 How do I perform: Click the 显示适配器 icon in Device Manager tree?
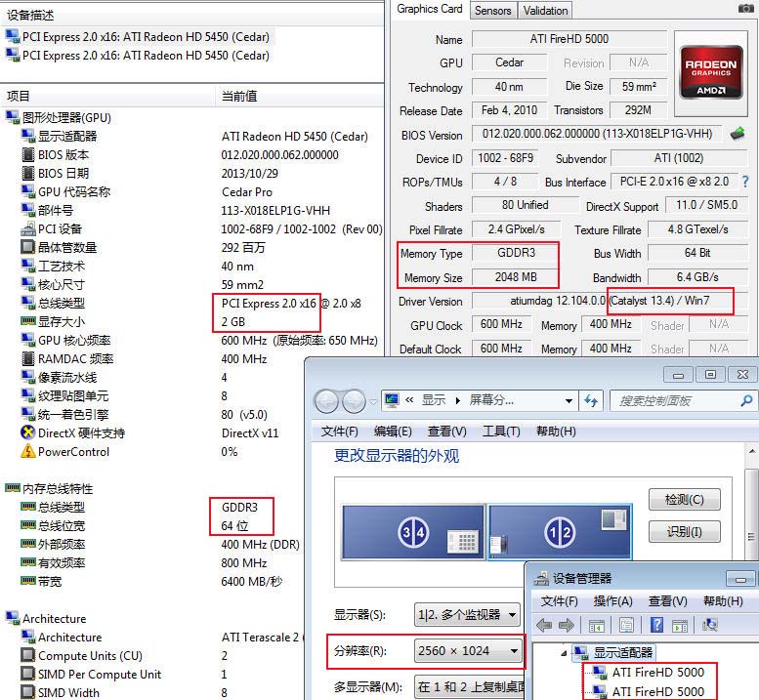pyautogui.click(x=581, y=652)
